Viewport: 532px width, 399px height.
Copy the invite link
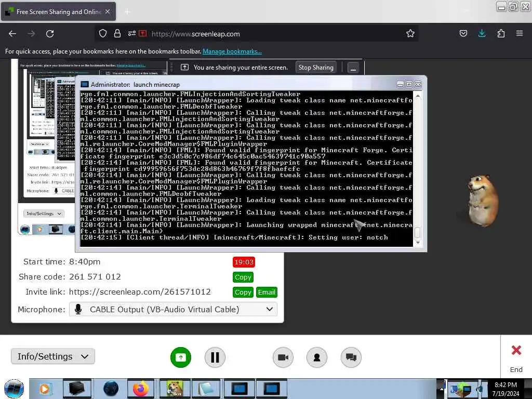243,292
